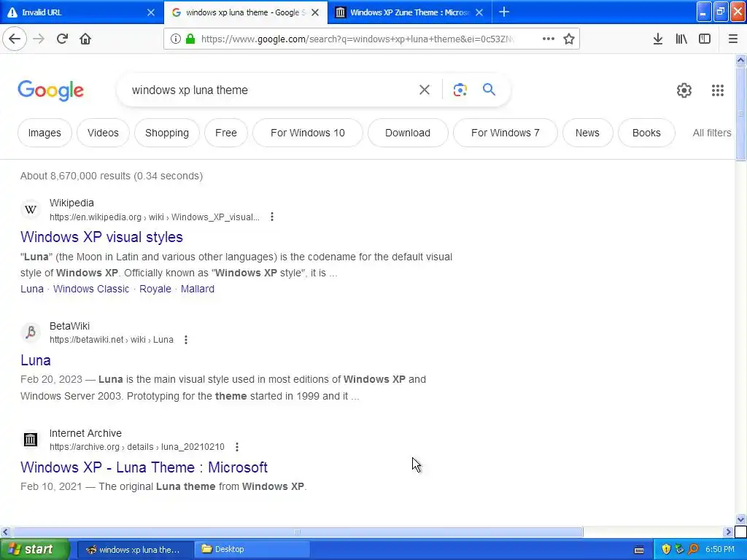Open the Google apps grid
This screenshot has width=747, height=560.
coord(718,90)
